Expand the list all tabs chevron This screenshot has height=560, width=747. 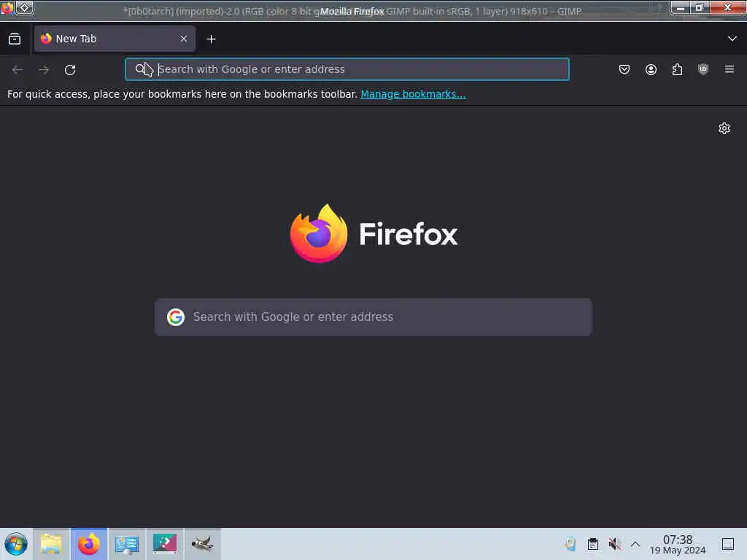732,39
